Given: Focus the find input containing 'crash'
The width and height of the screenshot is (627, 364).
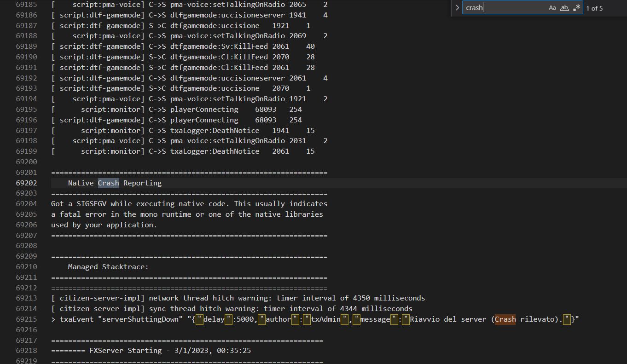Looking at the screenshot, I should pos(505,8).
